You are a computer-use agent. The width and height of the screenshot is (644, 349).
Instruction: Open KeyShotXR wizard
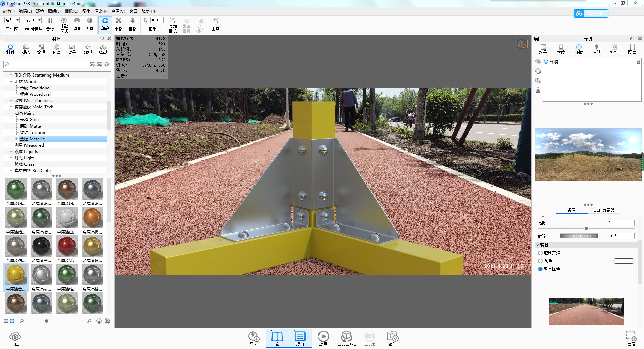tap(347, 339)
